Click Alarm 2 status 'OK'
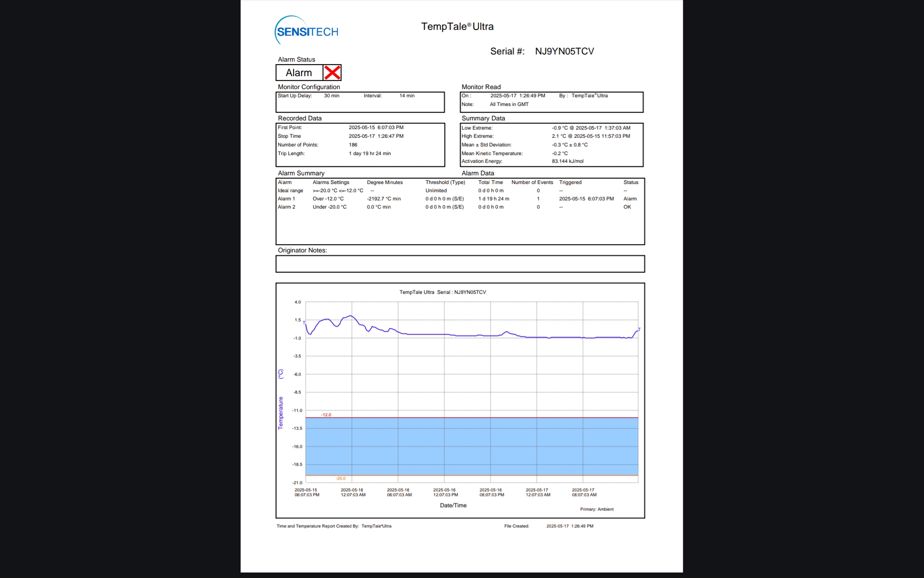Image resolution: width=924 pixels, height=578 pixels. [627, 207]
